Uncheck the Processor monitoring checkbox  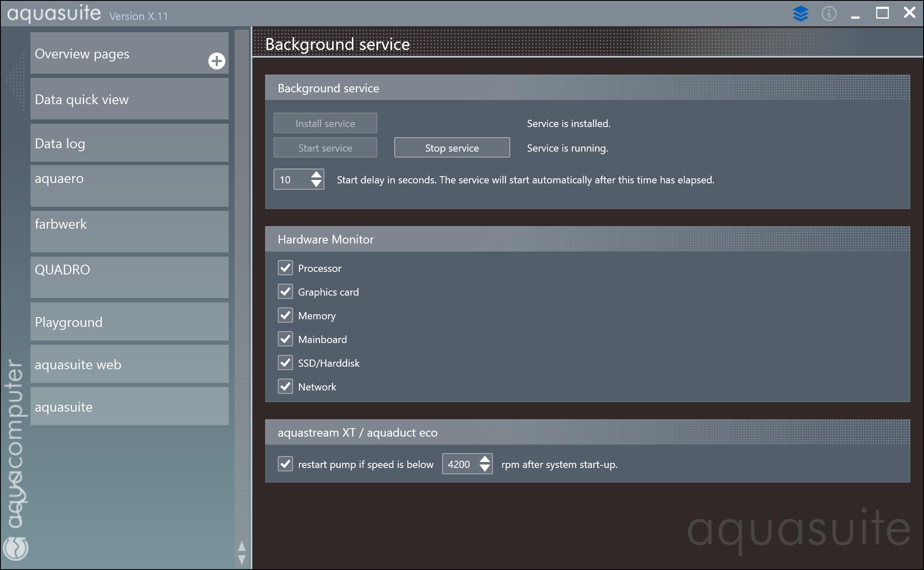tap(285, 268)
